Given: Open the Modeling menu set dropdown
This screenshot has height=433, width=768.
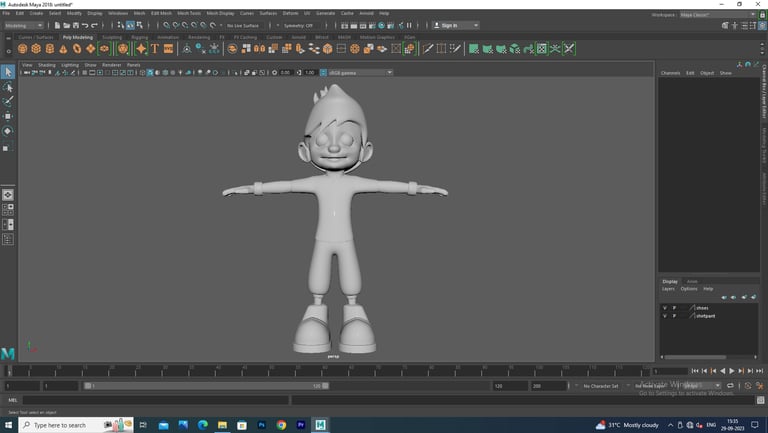Looking at the screenshot, I should 24,25.
